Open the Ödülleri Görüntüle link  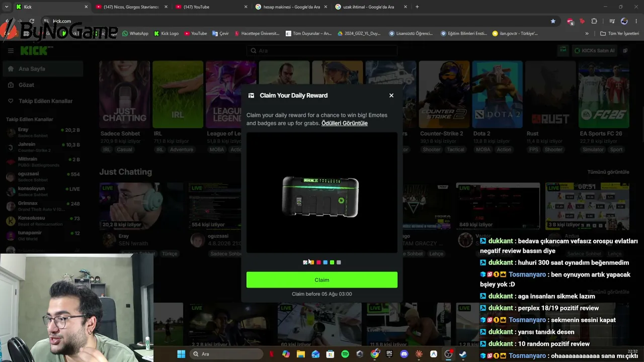(x=345, y=123)
